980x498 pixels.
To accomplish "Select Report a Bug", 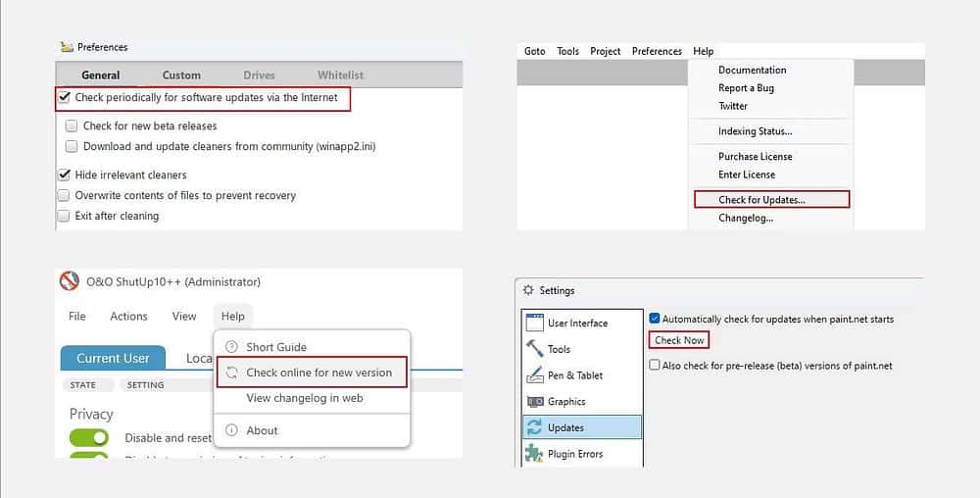I will [746, 88].
